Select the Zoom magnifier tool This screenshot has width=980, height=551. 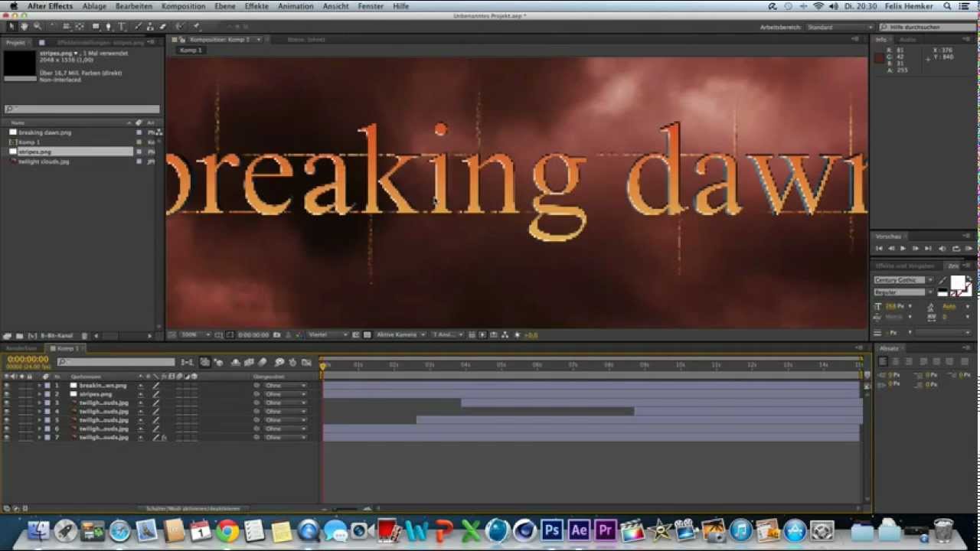pos(37,26)
